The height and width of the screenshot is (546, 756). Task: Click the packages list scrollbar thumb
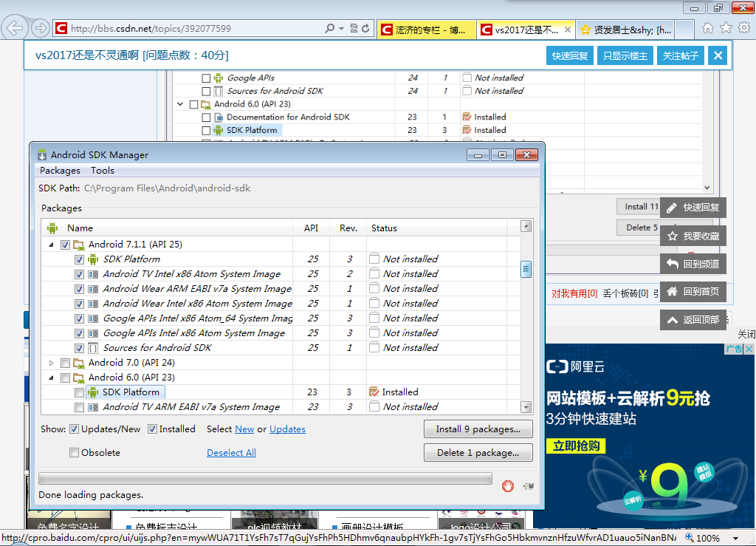pos(526,269)
